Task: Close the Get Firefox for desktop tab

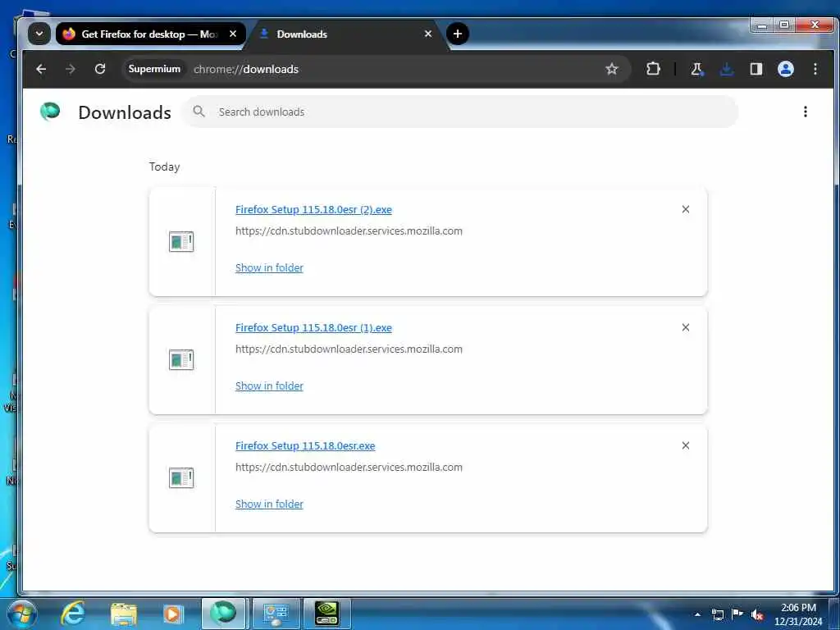Action: 233,34
